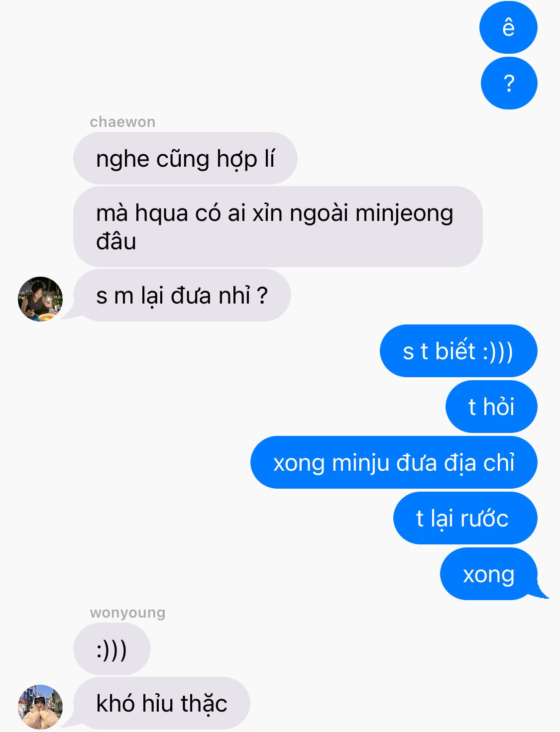Image resolution: width=560 pixels, height=732 pixels.
Task: Tap the 'nghe cũng hợp lí' message
Action: tap(185, 158)
